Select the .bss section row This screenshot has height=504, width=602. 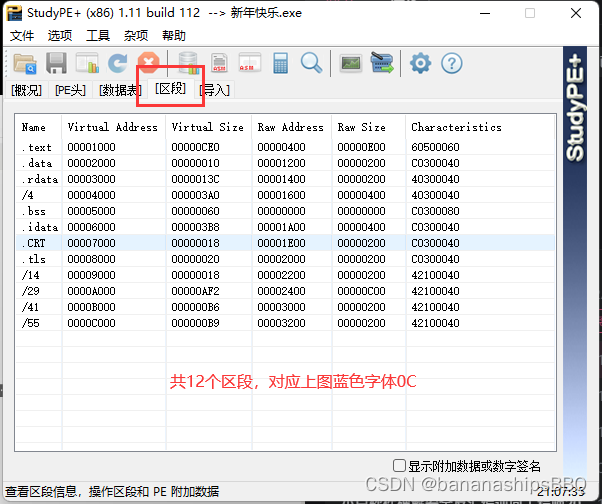[285, 211]
